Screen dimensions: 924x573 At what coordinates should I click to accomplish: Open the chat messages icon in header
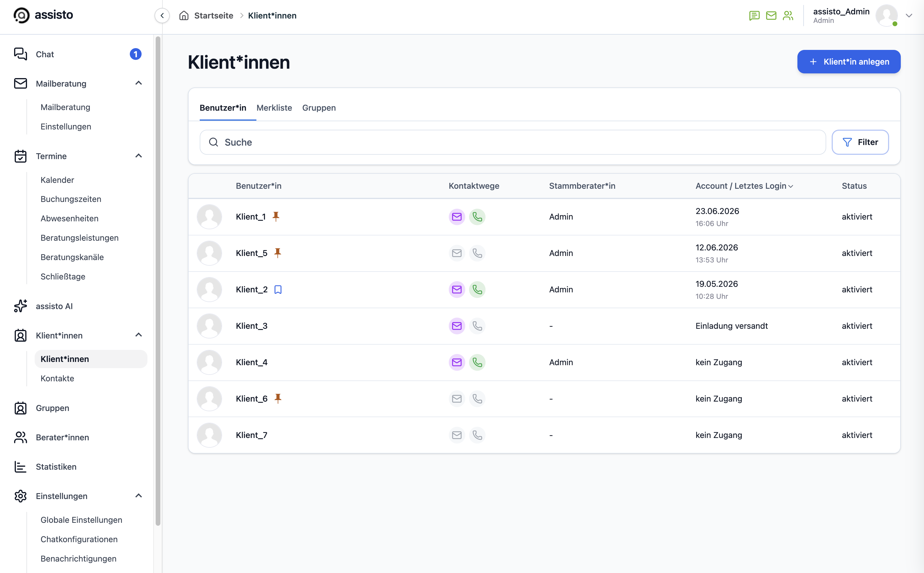pos(754,16)
